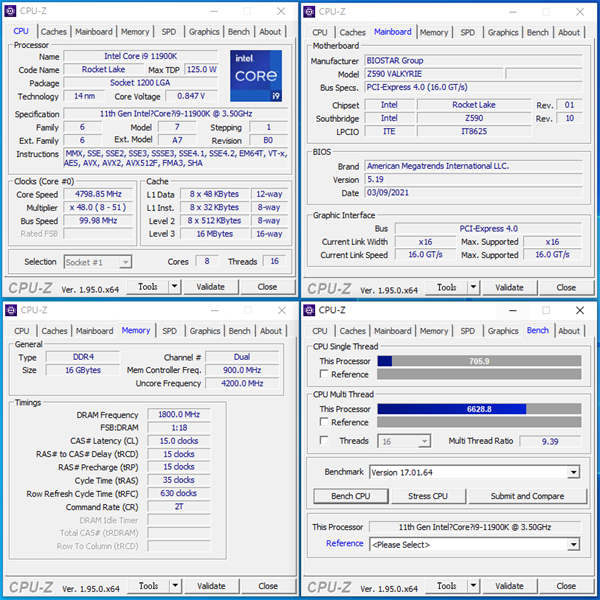Viewport: 600px width, 600px height.
Task: Minimize the Bench CPU-Z window
Action: click(513, 310)
